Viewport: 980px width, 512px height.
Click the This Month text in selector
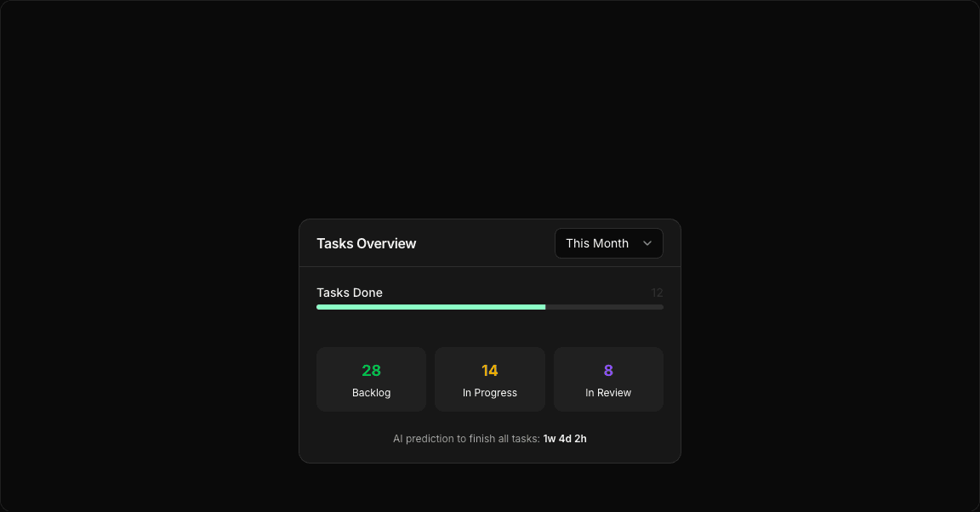[596, 243]
